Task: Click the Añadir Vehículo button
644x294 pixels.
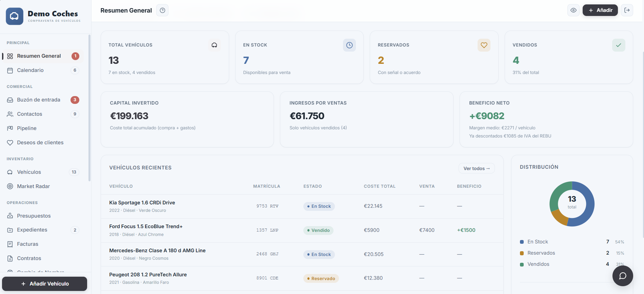Action: 45,284
